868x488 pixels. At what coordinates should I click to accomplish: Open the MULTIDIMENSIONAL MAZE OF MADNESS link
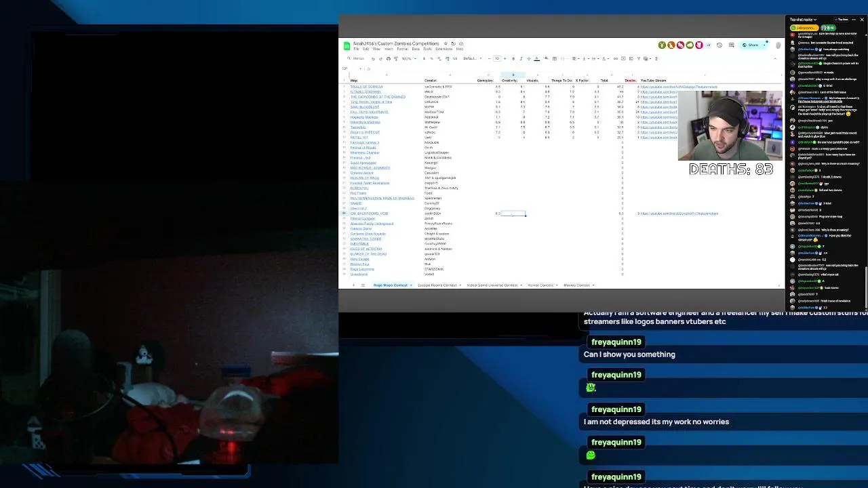tap(382, 198)
